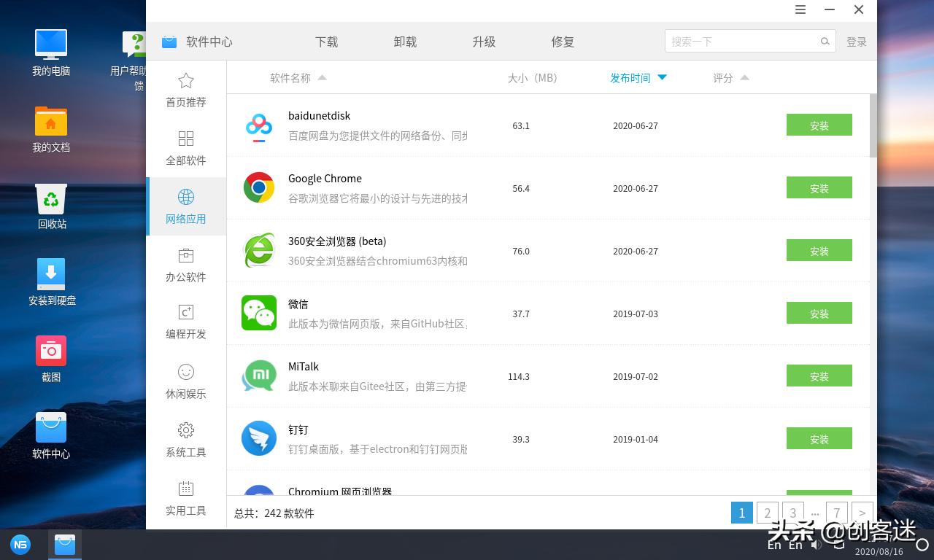Click the 搜索一下 search input field
Screen dimensions: 934x560
tap(737, 41)
